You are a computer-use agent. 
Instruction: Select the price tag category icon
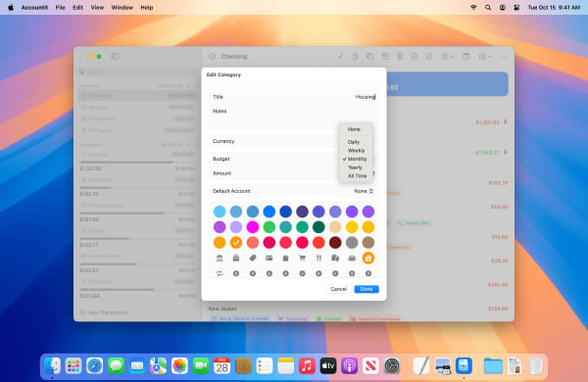click(x=253, y=258)
